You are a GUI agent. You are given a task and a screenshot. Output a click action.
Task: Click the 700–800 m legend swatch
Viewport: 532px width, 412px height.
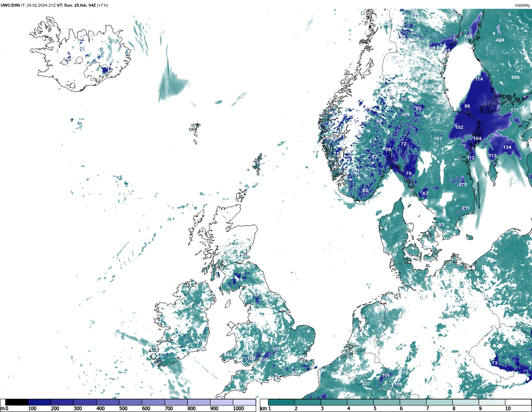tap(176, 402)
